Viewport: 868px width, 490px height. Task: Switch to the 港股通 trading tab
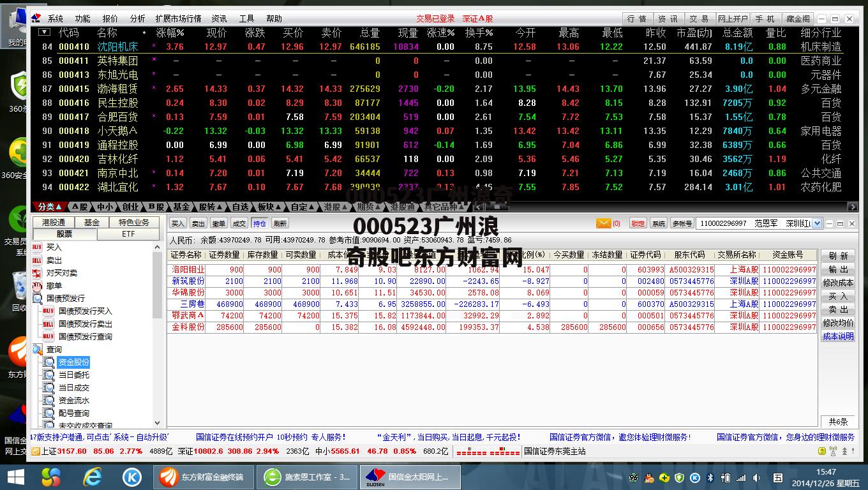pos(54,222)
